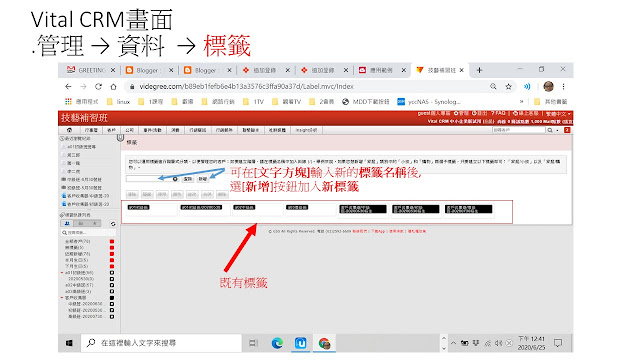Click the customer search field in header

[518, 130]
